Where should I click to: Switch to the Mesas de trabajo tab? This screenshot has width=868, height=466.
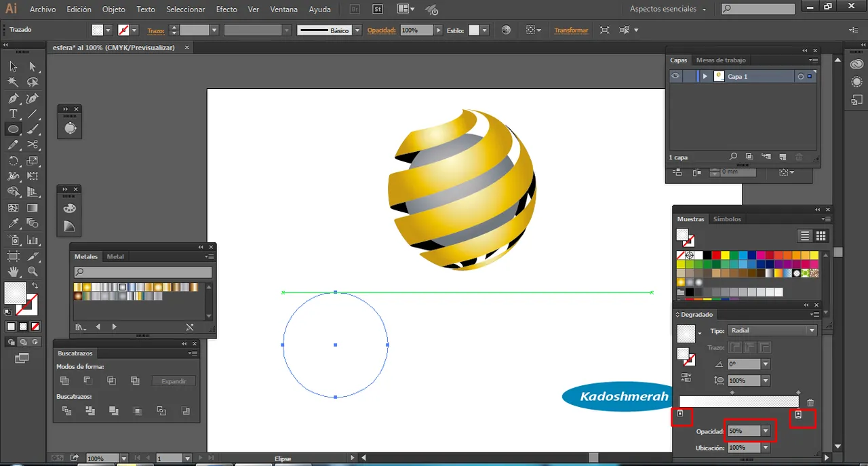[x=721, y=60]
